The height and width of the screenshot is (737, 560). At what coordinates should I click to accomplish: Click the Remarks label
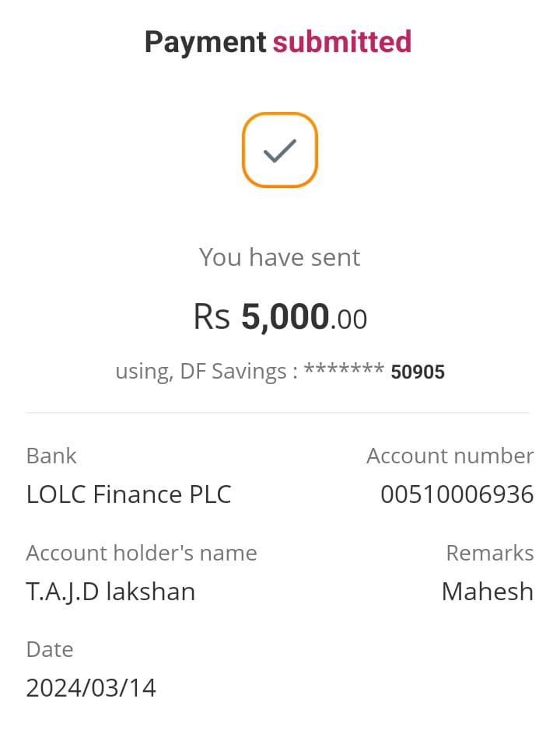tap(489, 553)
